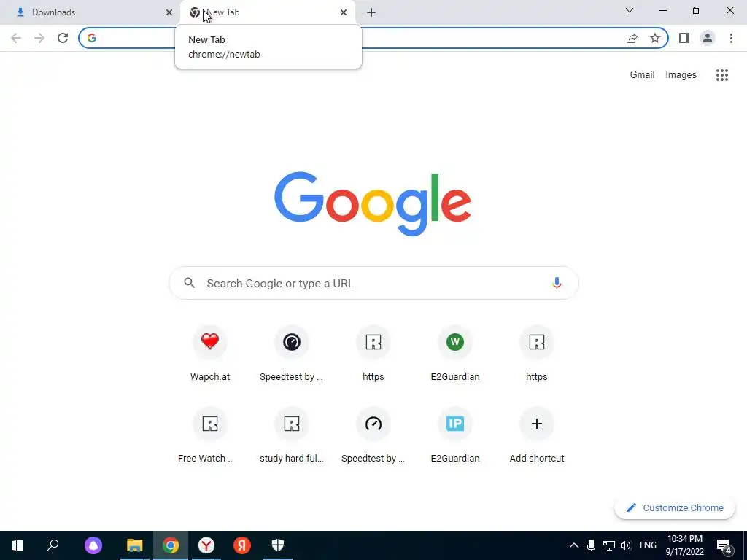
Task: Open the Google apps grid
Action: (x=722, y=75)
